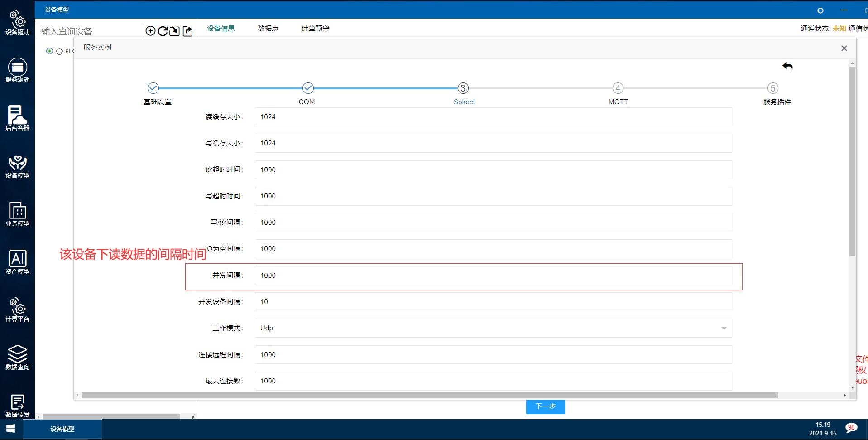This screenshot has height=440, width=868.
Task: Select step 5 服务插件 in wizard
Action: click(772, 88)
